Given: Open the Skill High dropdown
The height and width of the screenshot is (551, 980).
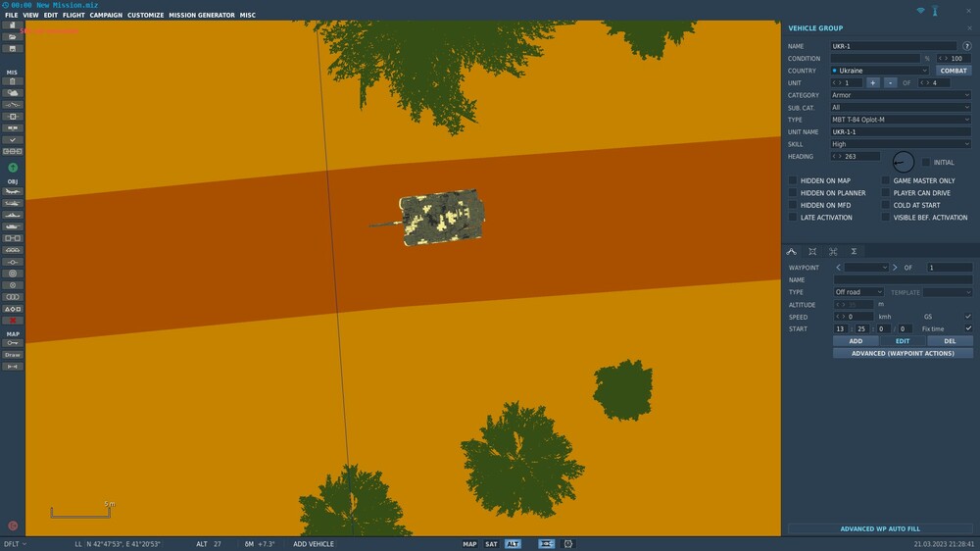Looking at the screenshot, I should pyautogui.click(x=901, y=144).
